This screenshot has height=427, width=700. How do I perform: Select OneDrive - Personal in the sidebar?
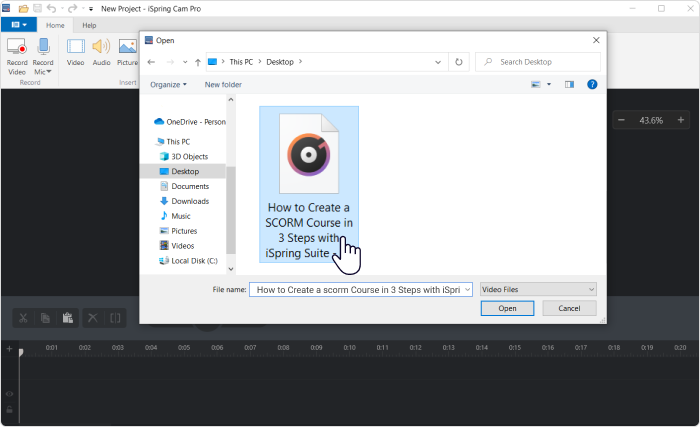[x=190, y=122]
